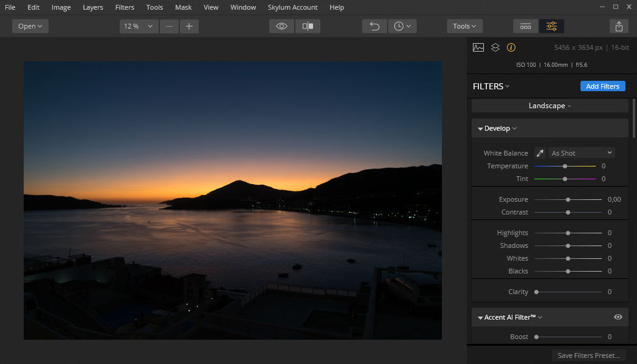Open the File menu
Viewport: 637px width, 364px height.
click(10, 7)
